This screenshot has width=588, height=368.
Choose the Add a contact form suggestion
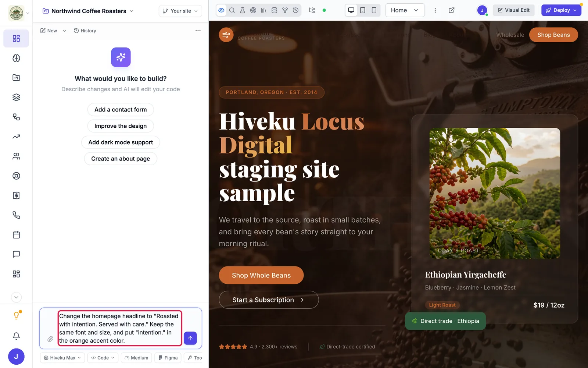point(121,110)
